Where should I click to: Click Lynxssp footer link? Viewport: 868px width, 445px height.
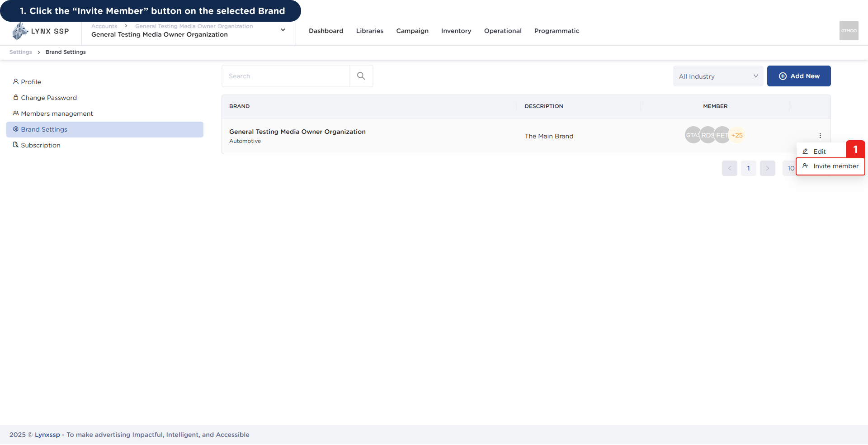[47, 435]
